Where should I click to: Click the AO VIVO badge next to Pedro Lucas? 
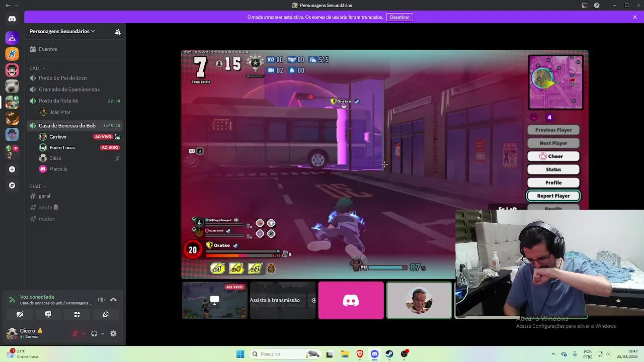coord(110,147)
